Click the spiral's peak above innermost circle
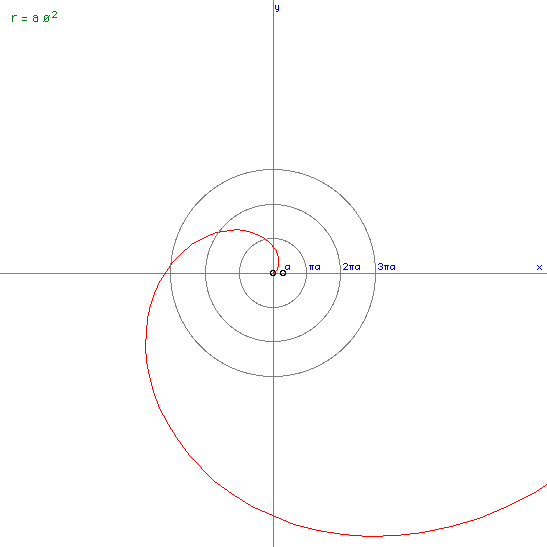The height and width of the screenshot is (547, 547). pyautogui.click(x=237, y=230)
